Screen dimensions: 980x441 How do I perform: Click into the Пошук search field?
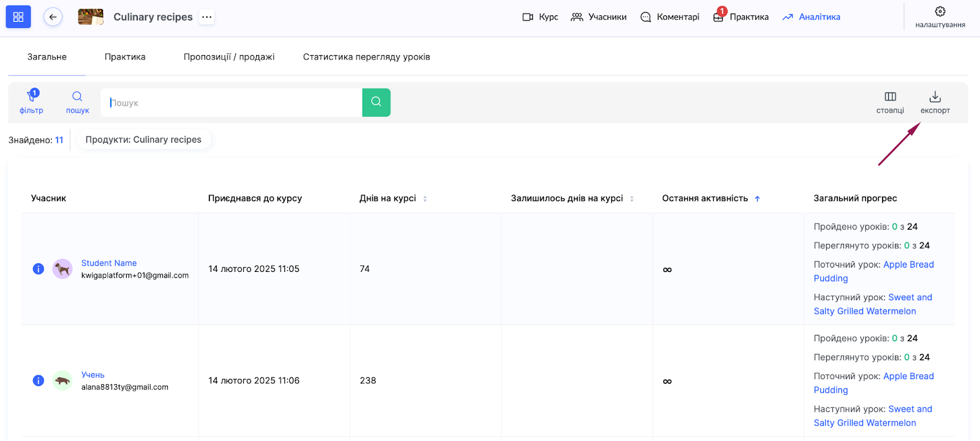pos(233,102)
